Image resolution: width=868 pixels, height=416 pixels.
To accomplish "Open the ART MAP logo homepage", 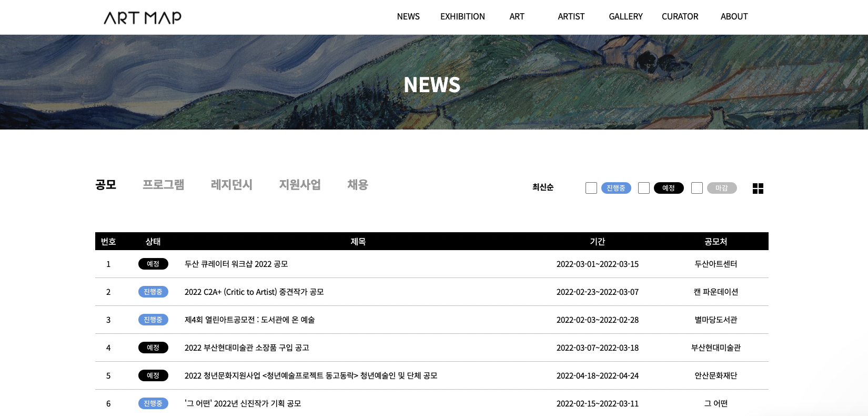I will 143,17.
